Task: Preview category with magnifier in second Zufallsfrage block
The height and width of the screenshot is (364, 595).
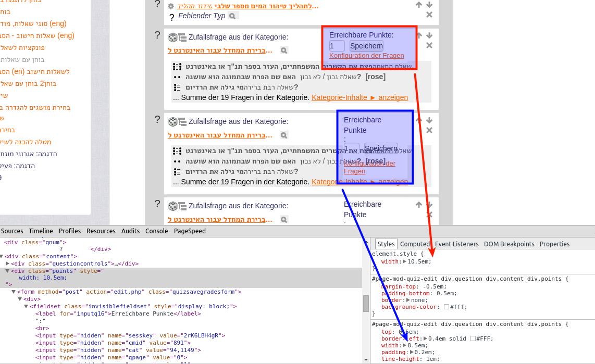Action: point(284,135)
